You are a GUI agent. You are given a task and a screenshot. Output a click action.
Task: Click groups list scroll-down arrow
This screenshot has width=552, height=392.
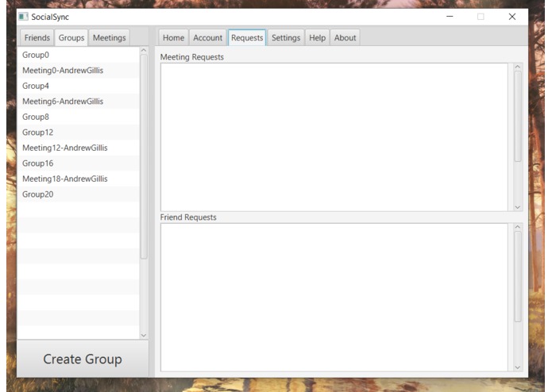coord(144,335)
